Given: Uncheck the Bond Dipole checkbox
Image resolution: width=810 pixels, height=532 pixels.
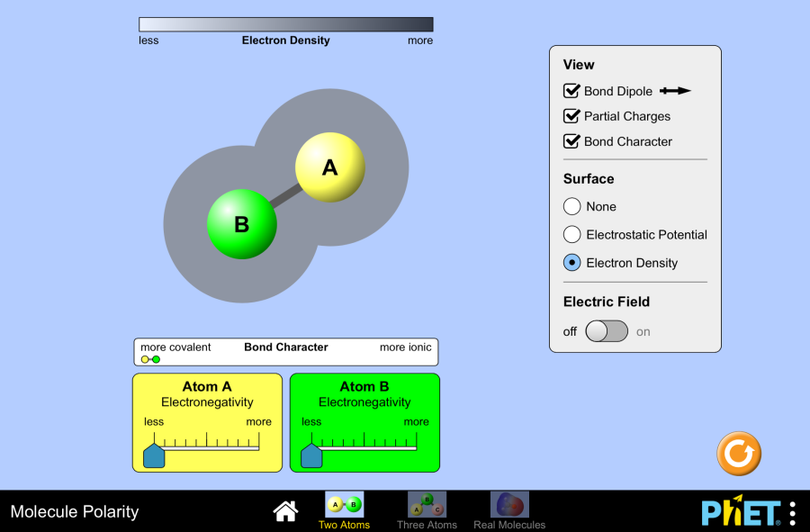Looking at the screenshot, I should (x=571, y=91).
